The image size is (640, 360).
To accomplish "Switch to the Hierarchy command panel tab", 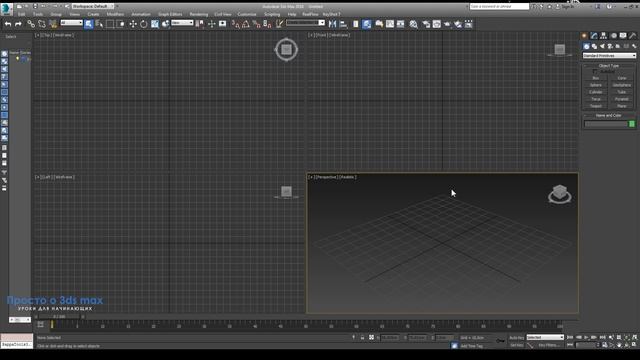I will [604, 36].
